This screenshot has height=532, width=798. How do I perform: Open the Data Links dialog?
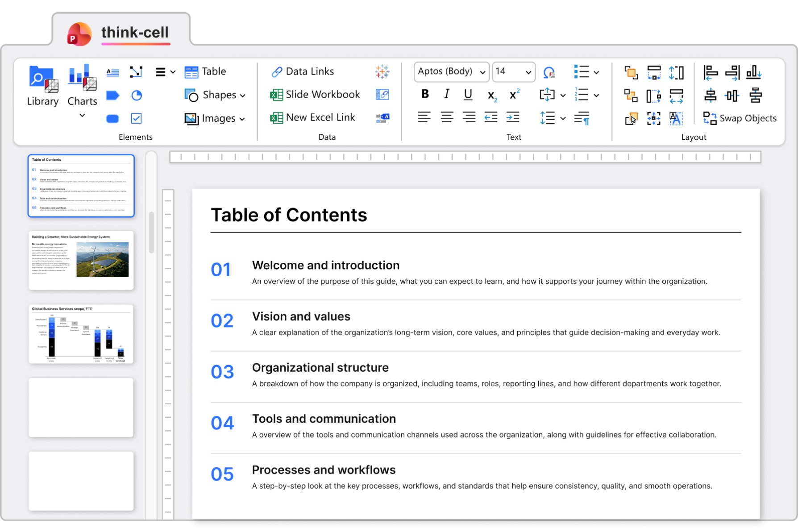tap(303, 71)
